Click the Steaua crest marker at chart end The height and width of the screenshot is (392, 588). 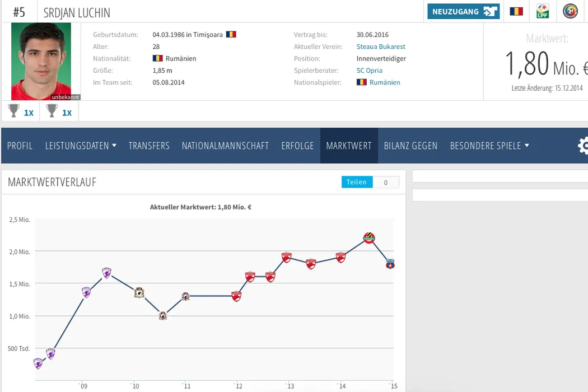pos(390,264)
